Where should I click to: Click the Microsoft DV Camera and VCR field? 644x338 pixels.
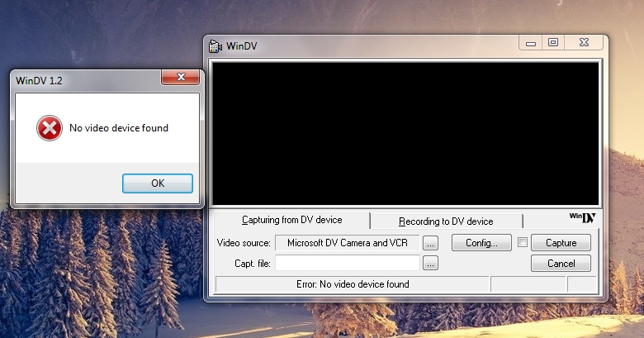(348, 243)
